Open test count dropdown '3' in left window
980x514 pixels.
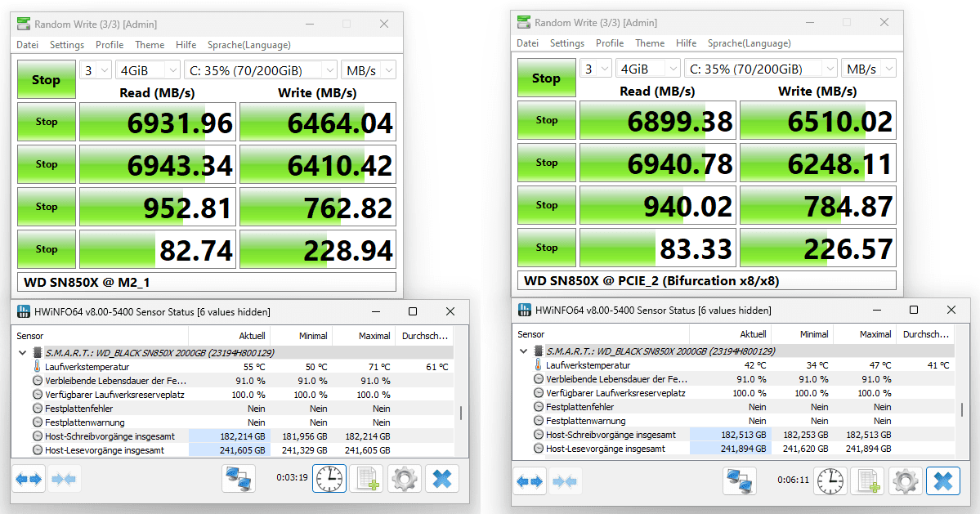(96, 70)
